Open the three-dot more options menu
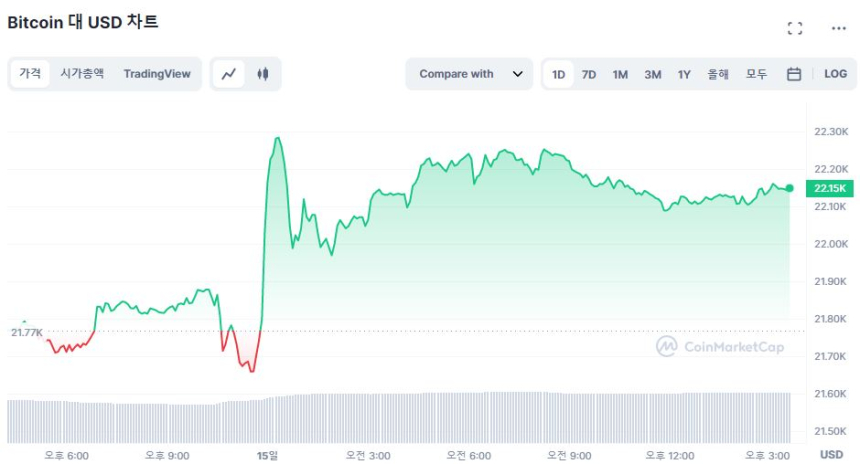 [838, 28]
